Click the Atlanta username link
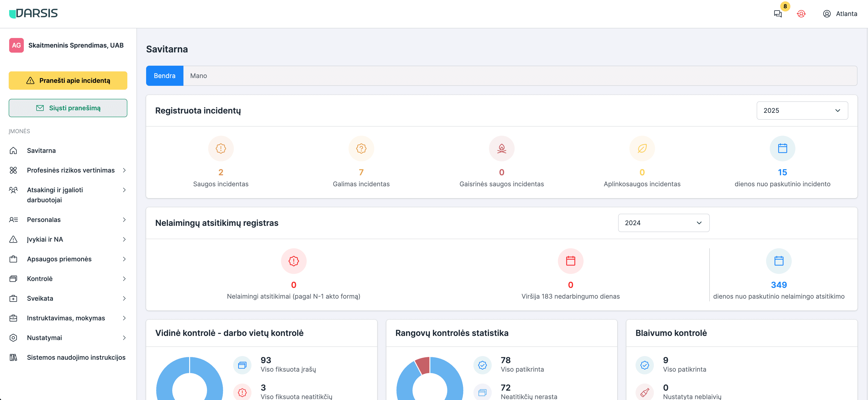 pos(846,14)
